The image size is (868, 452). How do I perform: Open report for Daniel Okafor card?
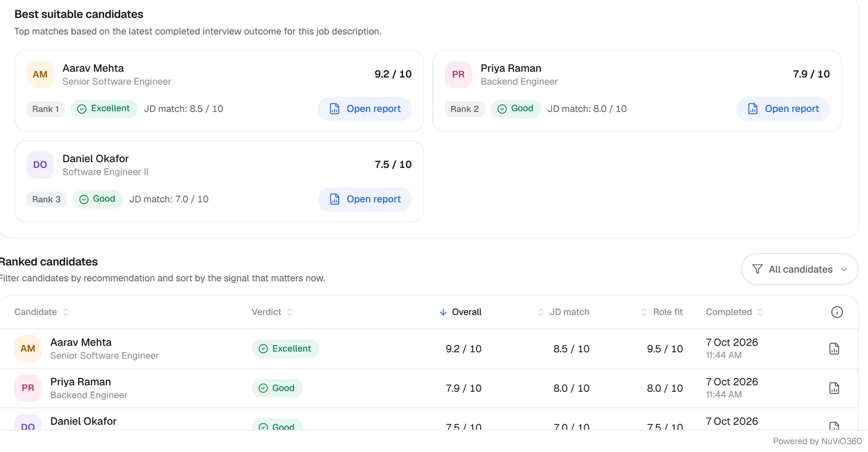[x=365, y=200]
